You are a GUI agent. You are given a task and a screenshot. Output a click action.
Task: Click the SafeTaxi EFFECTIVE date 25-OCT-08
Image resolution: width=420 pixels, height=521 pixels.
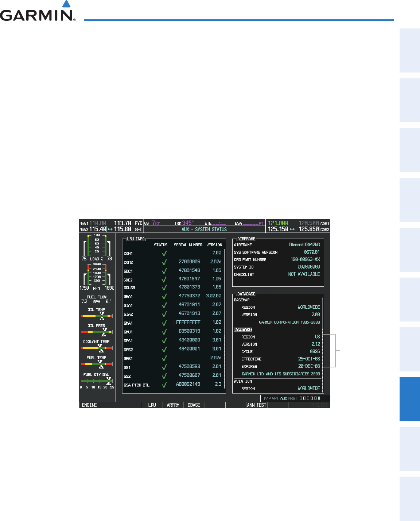pyautogui.click(x=309, y=359)
